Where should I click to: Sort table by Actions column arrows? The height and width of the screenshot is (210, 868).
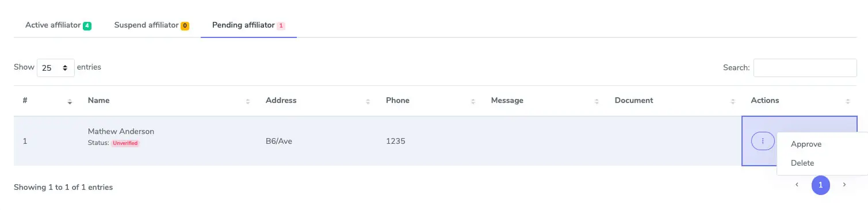click(x=848, y=101)
